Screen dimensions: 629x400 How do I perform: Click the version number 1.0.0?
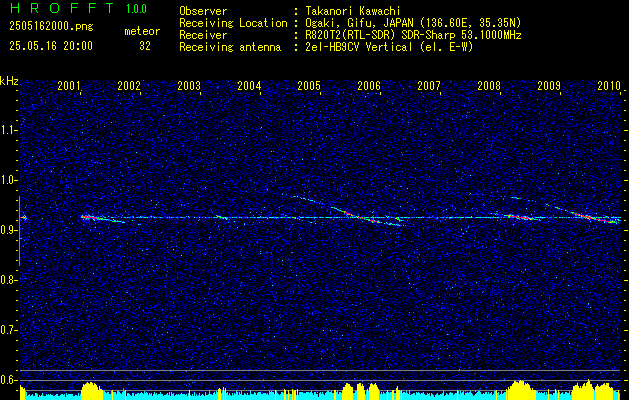136,8
